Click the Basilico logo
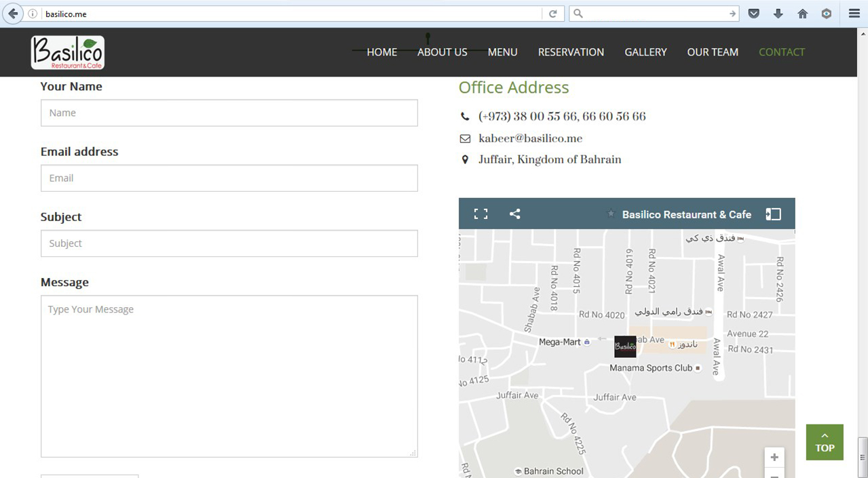The image size is (868, 478). [x=68, y=52]
